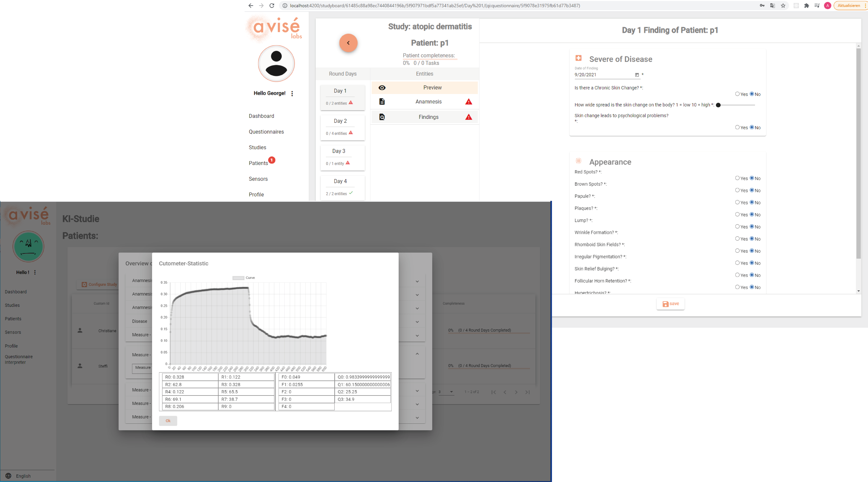Select Yes for Chronic Skin Change
868x482 pixels.
[x=737, y=94]
